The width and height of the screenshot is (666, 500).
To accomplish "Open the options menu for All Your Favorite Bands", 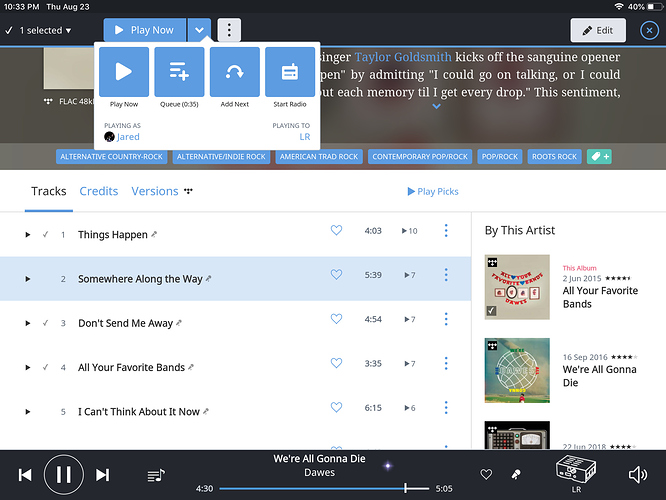I will [x=446, y=363].
